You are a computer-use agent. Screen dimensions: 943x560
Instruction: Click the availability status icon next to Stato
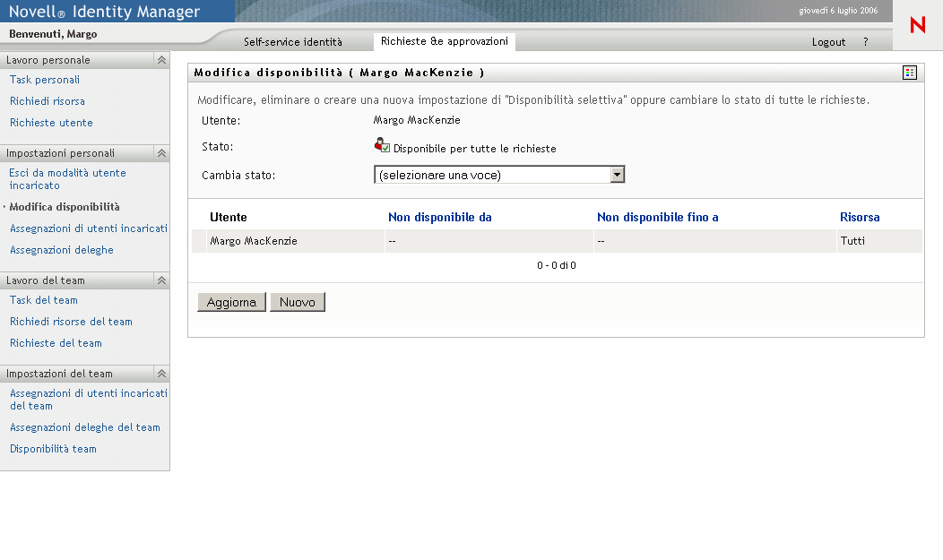(x=382, y=145)
